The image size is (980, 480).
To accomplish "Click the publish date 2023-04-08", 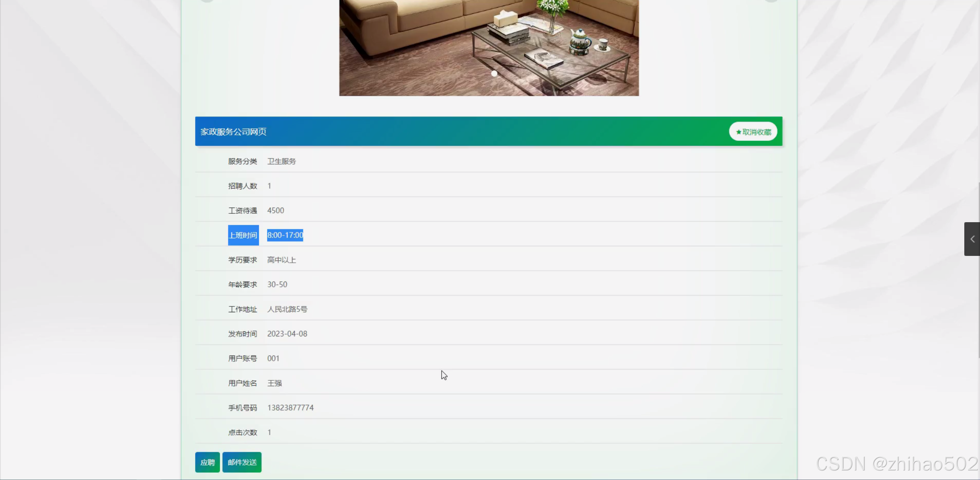I will click(287, 334).
